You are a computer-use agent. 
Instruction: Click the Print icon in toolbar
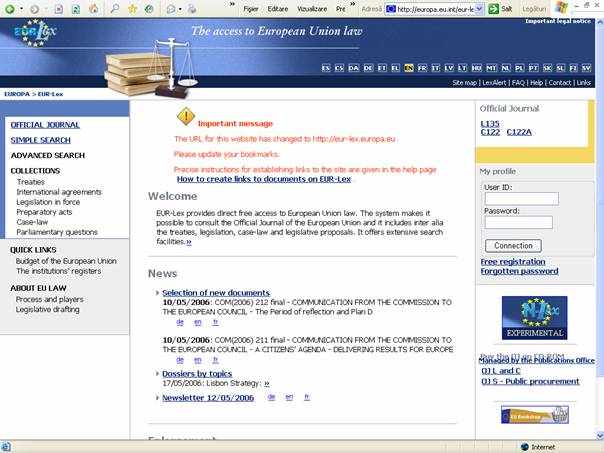[191, 9]
